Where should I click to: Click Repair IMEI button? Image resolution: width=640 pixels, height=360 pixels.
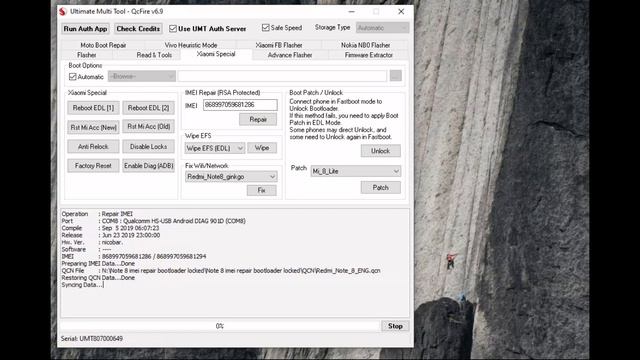pyautogui.click(x=258, y=120)
